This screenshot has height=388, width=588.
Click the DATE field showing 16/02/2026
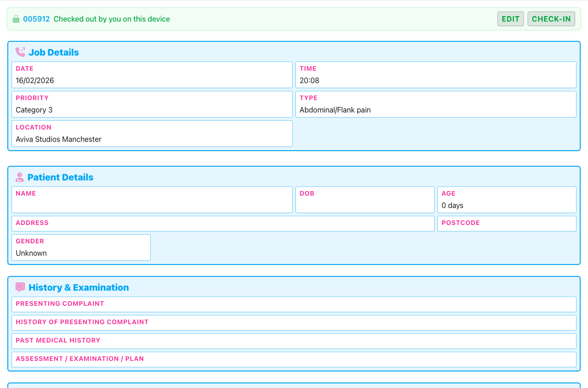(x=152, y=74)
